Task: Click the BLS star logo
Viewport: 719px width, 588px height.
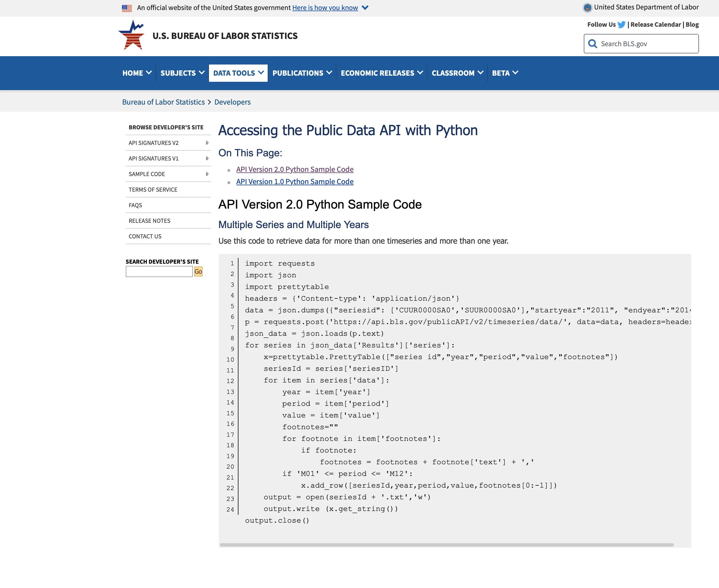Action: click(x=132, y=35)
